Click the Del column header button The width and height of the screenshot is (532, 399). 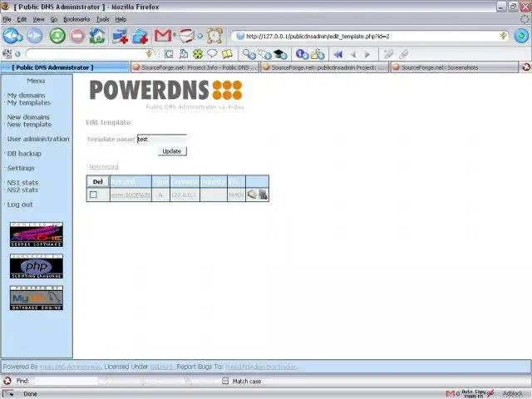tap(98, 181)
